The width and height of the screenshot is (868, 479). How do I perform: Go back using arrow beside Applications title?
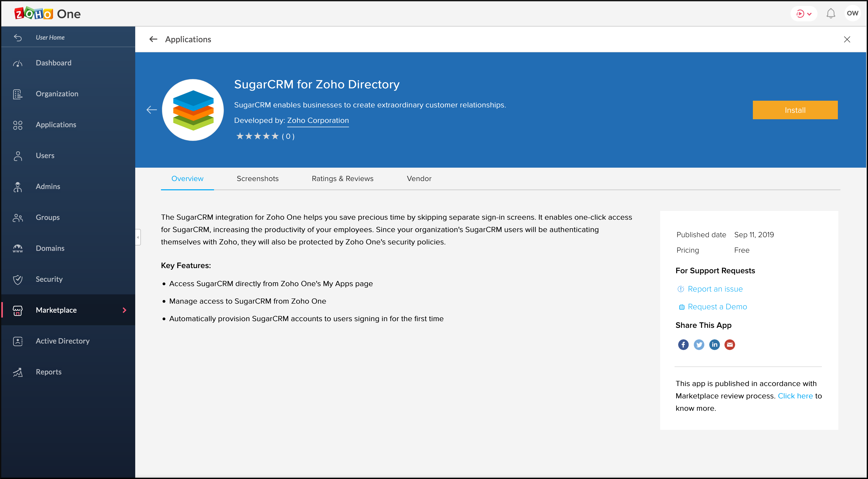pos(153,39)
